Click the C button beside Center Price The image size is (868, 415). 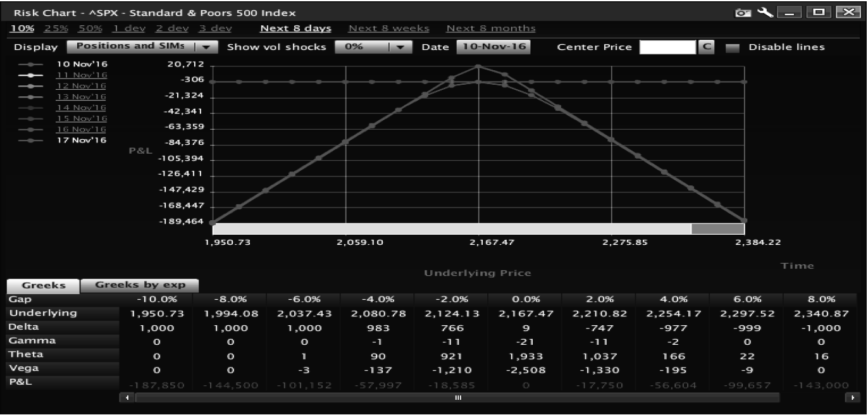705,47
